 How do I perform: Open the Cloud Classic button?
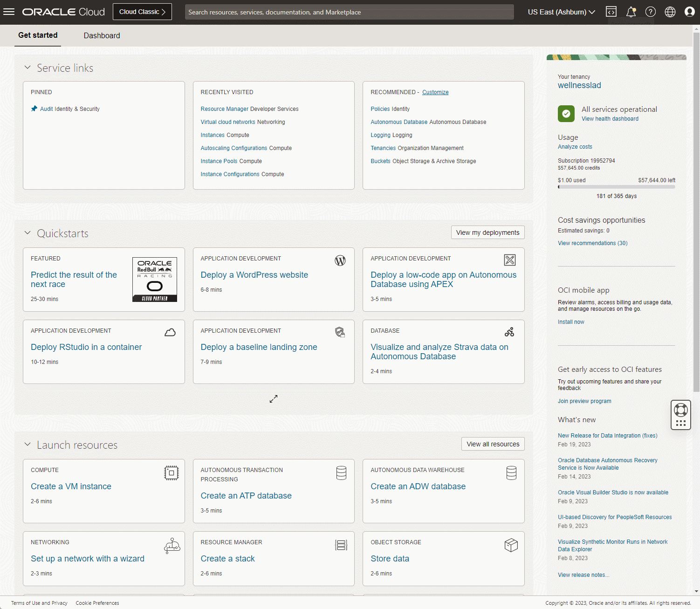[x=142, y=12]
